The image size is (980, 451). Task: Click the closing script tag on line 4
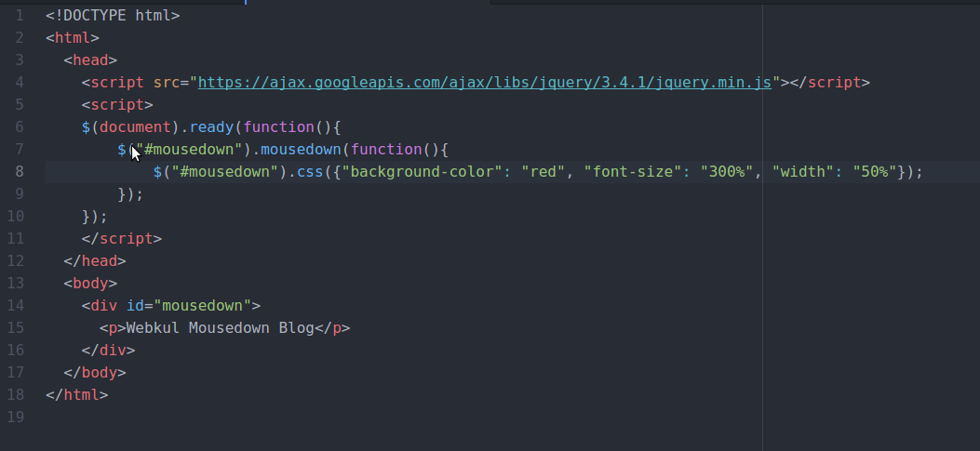(x=830, y=83)
